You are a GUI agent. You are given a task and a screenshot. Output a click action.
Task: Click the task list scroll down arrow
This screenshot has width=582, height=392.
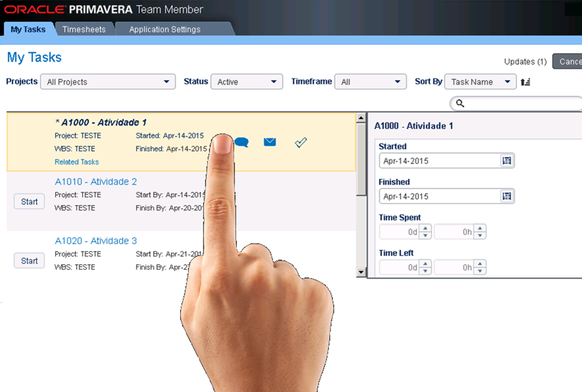361,272
